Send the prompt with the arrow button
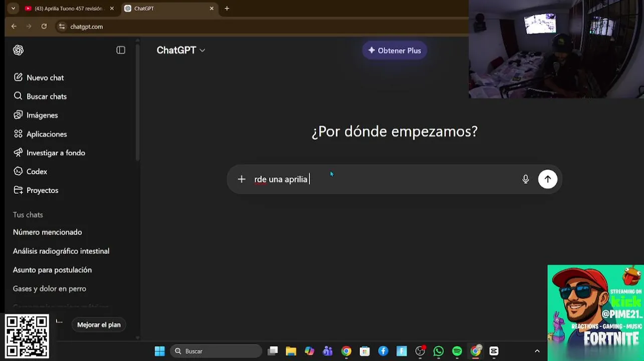The image size is (644, 361). (547, 179)
